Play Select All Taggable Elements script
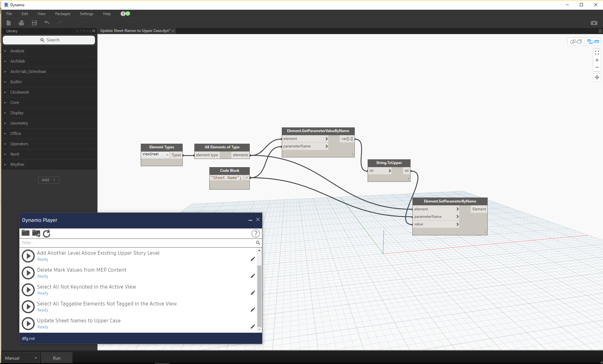 pyautogui.click(x=28, y=307)
